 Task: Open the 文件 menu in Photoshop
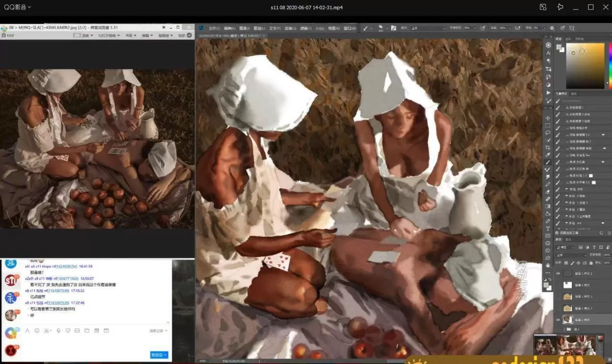[214, 28]
